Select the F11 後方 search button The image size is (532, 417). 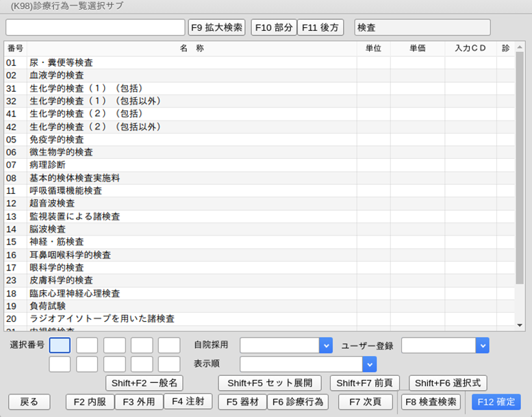(x=320, y=27)
